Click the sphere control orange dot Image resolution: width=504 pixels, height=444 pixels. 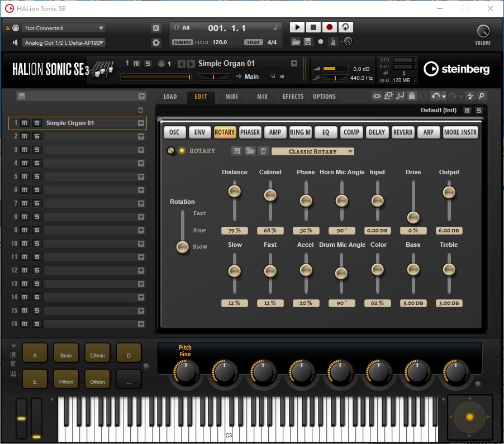[x=469, y=417]
